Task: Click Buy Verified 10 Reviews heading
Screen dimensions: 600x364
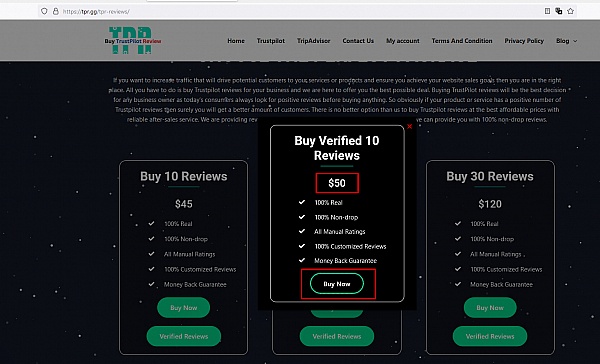Action: [x=337, y=148]
